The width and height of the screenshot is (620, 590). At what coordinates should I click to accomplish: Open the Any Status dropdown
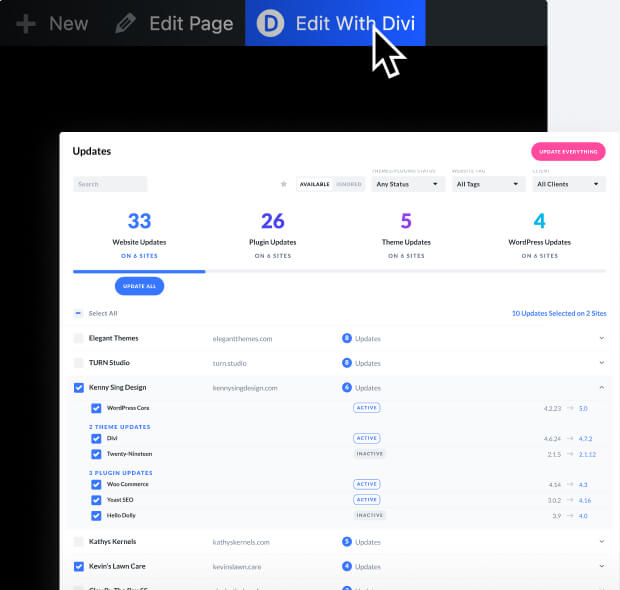[x=407, y=184]
